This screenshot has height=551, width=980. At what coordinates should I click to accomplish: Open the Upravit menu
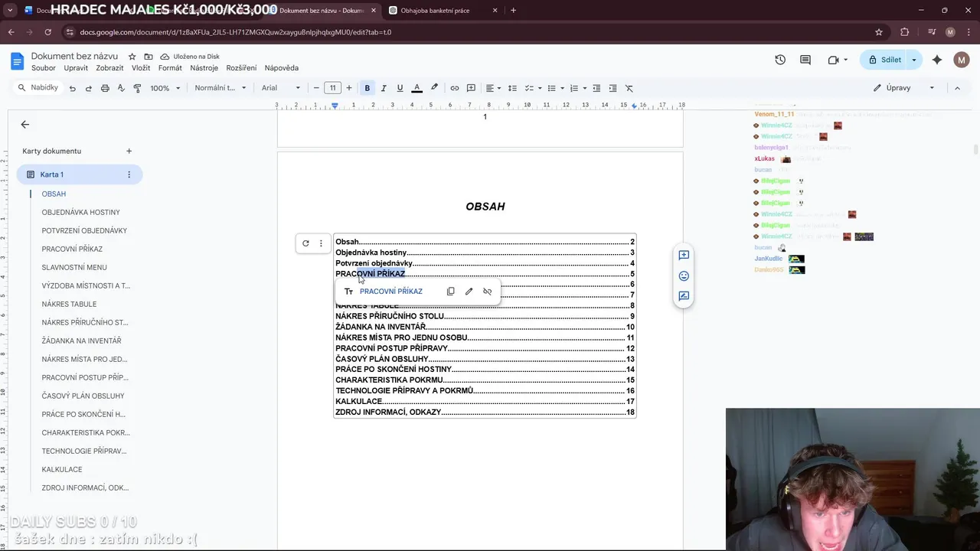click(76, 68)
